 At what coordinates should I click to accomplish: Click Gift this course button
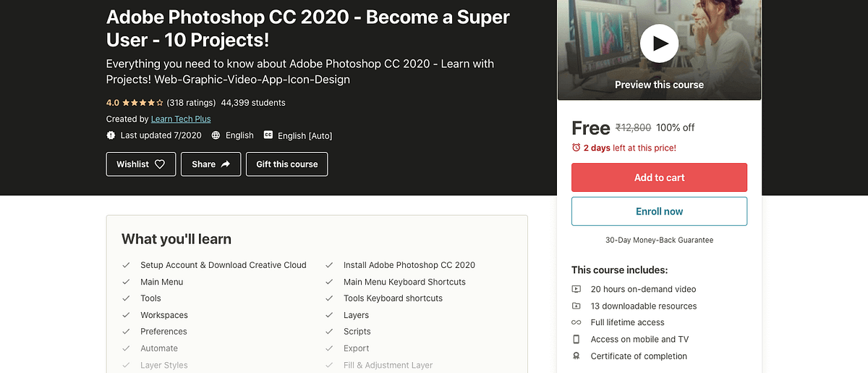[287, 164]
